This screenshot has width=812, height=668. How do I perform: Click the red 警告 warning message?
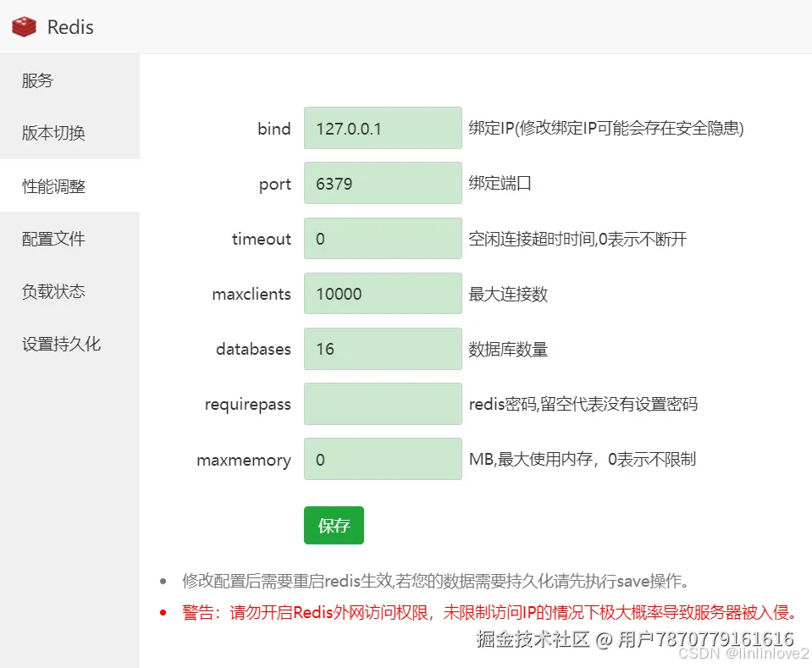tap(490, 613)
